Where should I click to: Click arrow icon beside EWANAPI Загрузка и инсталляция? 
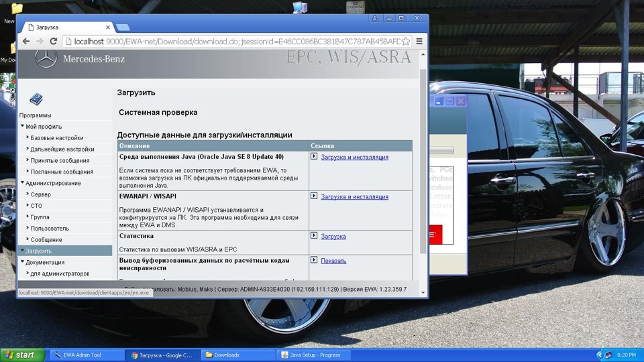[x=314, y=196]
